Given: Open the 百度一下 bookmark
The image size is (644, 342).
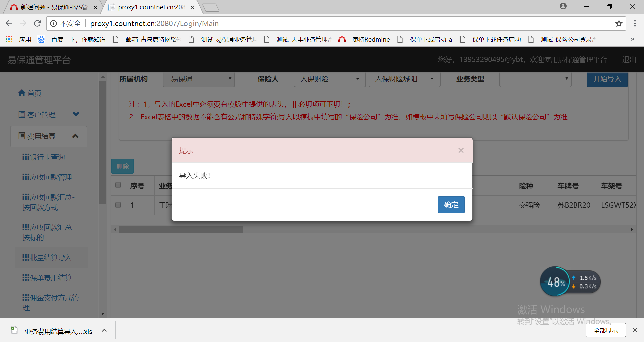Looking at the screenshot, I should [72, 40].
